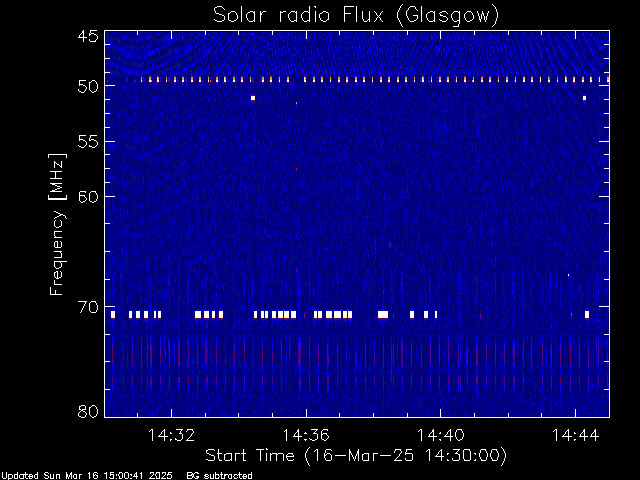Click the 80 MHz frequency tick label
The height and width of the screenshot is (480, 640).
(88, 411)
